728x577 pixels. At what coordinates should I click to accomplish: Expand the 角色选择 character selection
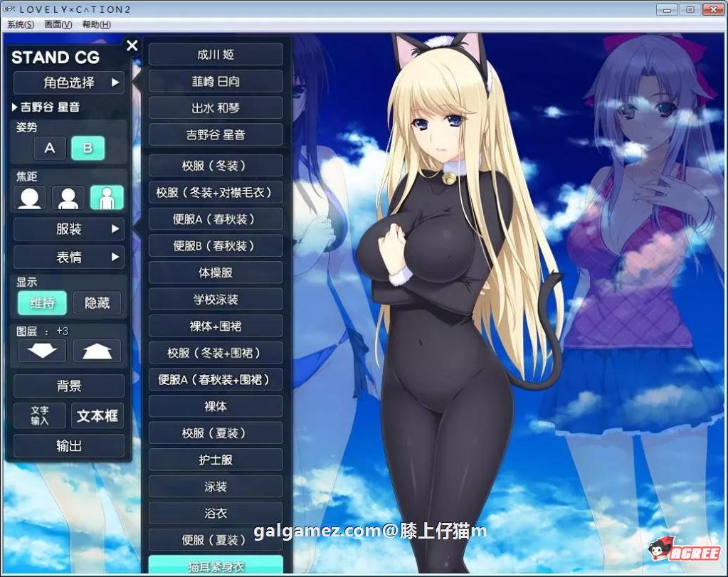tap(68, 83)
